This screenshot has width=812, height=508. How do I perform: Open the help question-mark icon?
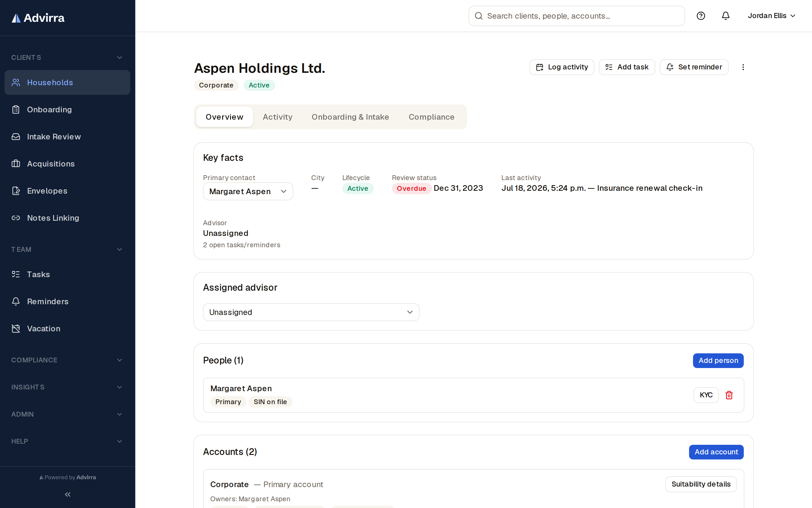(x=701, y=16)
